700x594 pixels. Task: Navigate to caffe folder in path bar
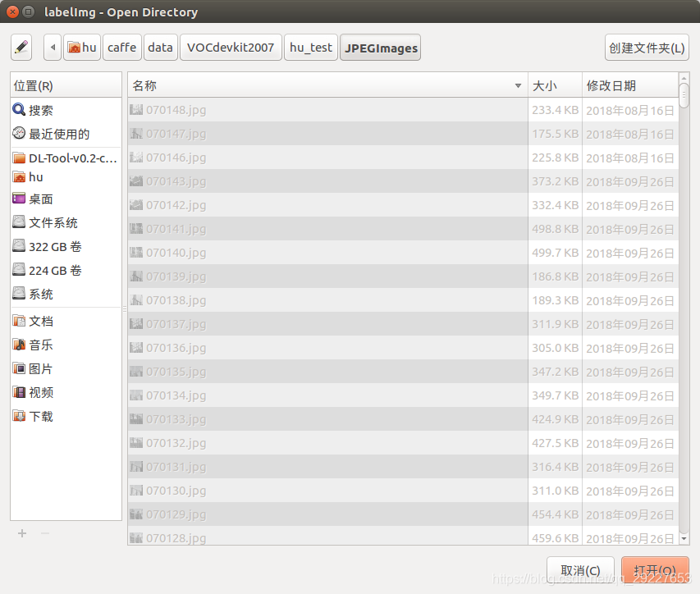pyautogui.click(x=122, y=48)
